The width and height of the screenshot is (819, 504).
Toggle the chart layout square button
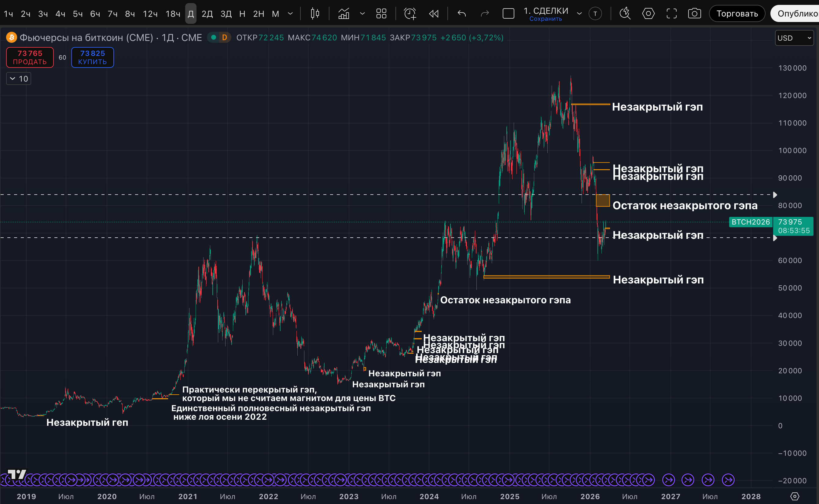coord(508,14)
